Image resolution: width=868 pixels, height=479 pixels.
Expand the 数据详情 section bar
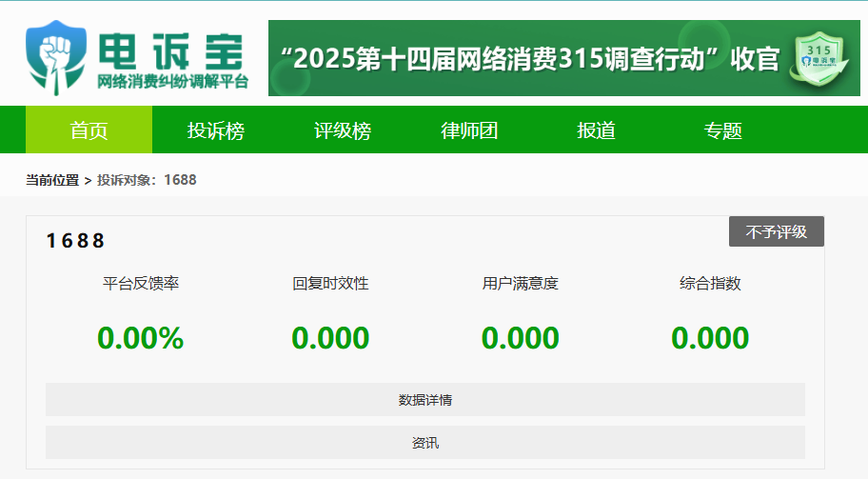(425, 400)
